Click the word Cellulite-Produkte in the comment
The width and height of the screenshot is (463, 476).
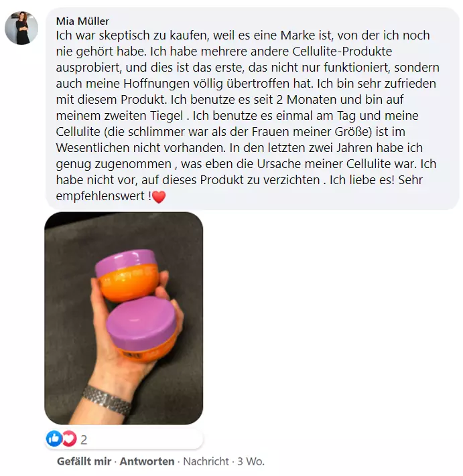point(342,52)
